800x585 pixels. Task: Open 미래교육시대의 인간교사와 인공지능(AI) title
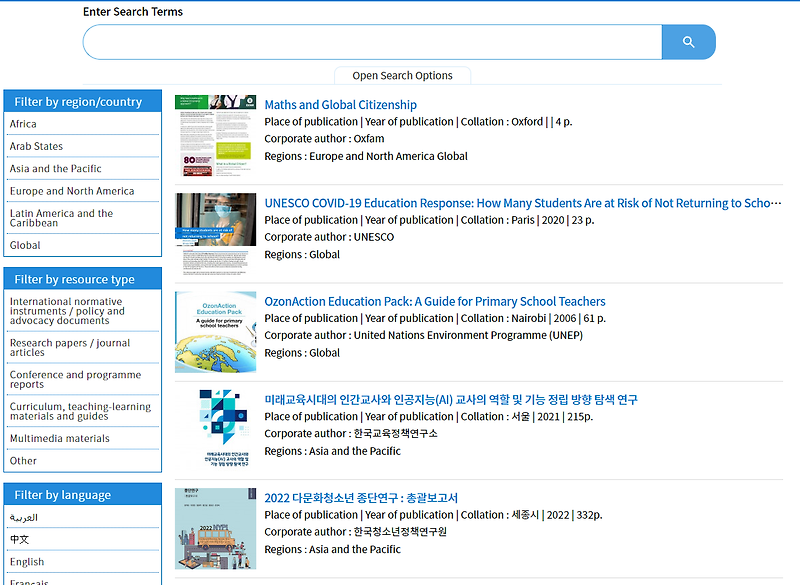tap(451, 399)
